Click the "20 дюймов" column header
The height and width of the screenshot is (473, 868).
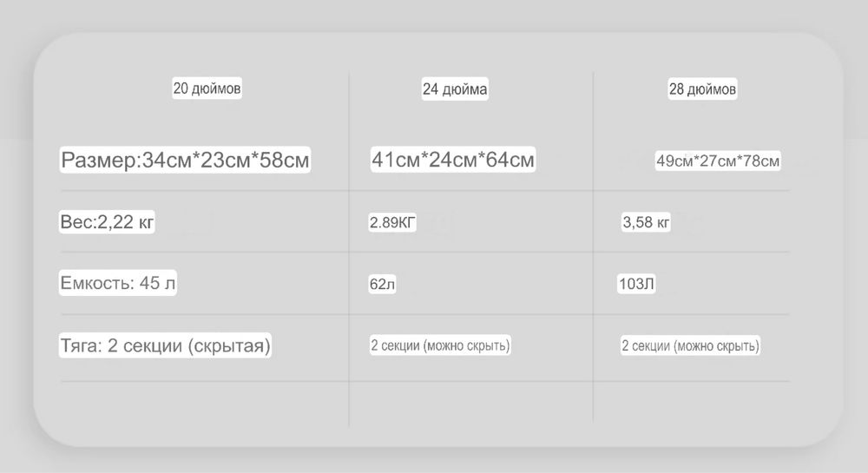pyautogui.click(x=207, y=89)
